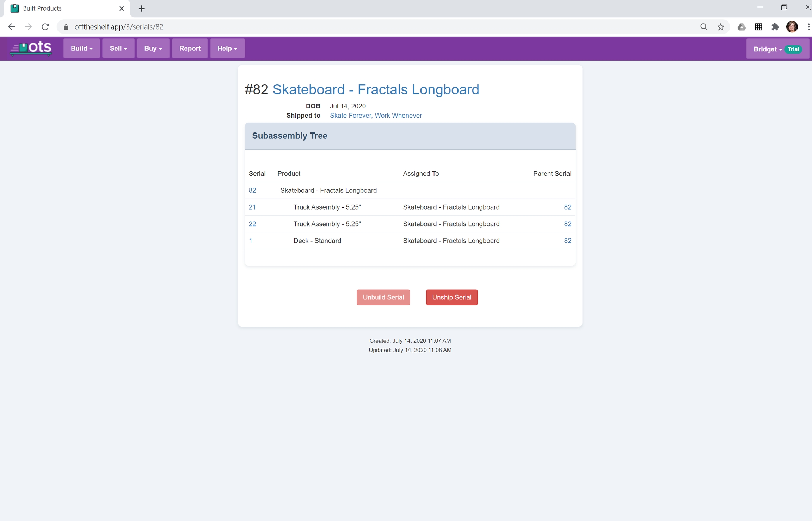812x521 pixels.
Task: Go back using browser back arrow
Action: click(x=11, y=27)
